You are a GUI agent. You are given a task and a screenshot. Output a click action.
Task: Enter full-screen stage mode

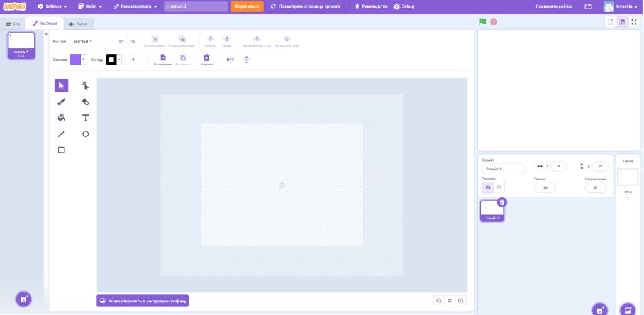634,22
